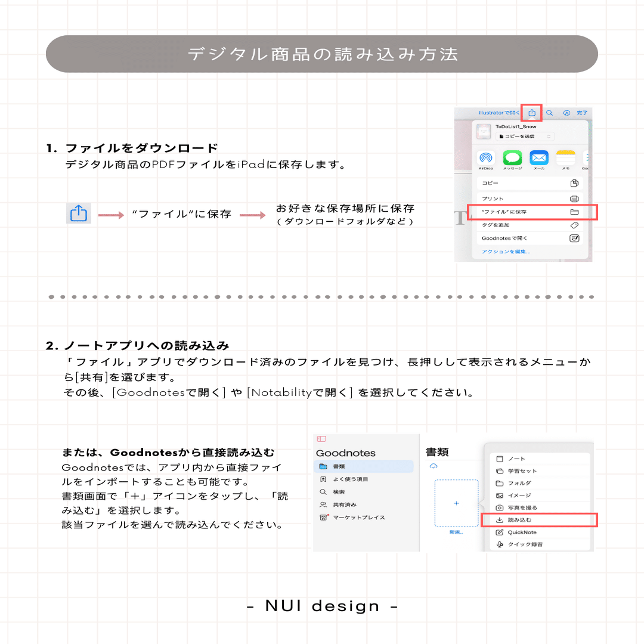Tap 完了 to finish the preview

(582, 113)
